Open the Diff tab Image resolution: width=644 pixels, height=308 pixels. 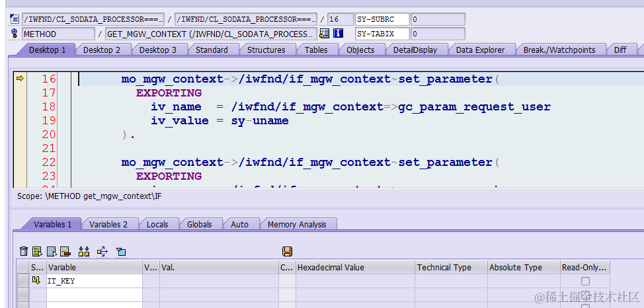click(620, 50)
